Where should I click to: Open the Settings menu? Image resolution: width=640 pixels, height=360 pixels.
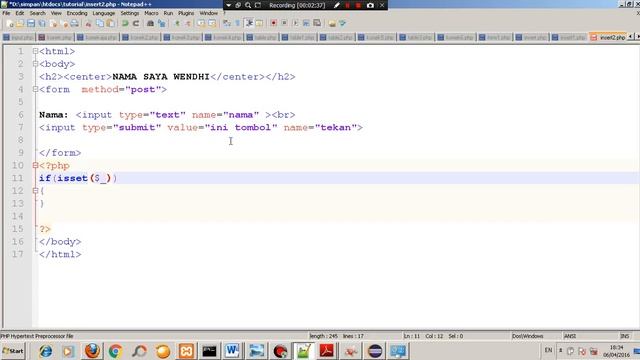tap(130, 13)
